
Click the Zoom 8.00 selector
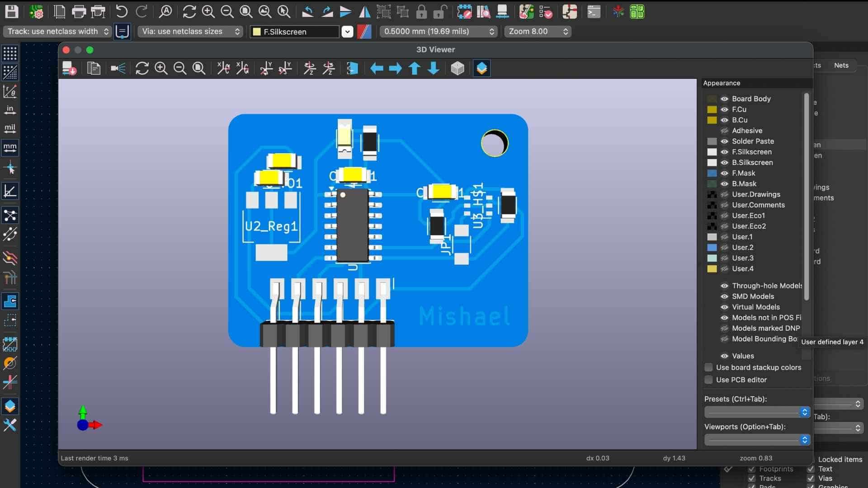538,32
